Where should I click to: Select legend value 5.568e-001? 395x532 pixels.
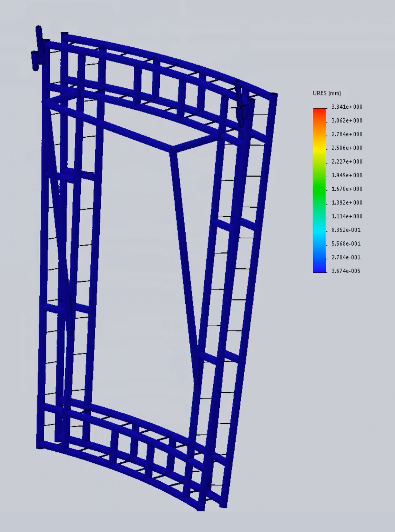tap(346, 244)
